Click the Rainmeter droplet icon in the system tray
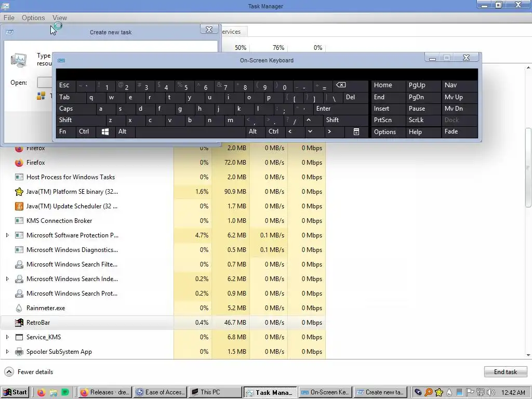This screenshot has width=532, height=399. pos(449,393)
